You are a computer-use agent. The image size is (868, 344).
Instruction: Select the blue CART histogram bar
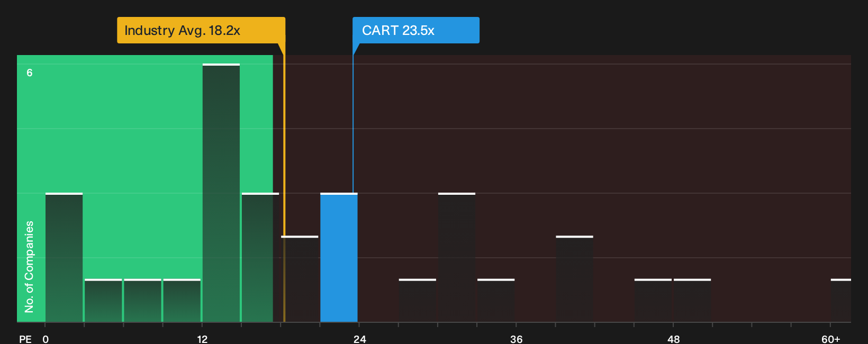[x=339, y=258]
